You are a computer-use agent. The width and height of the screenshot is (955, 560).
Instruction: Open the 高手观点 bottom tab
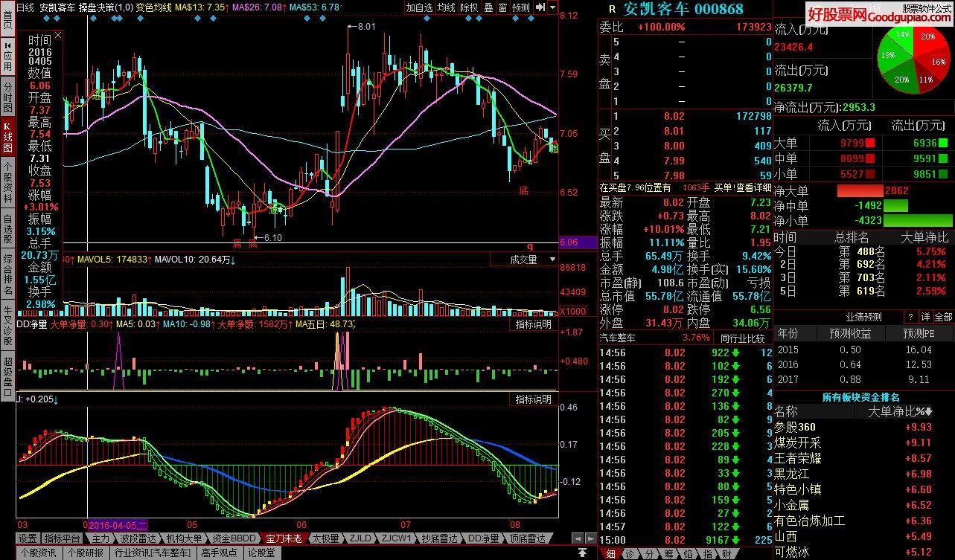pos(220,553)
